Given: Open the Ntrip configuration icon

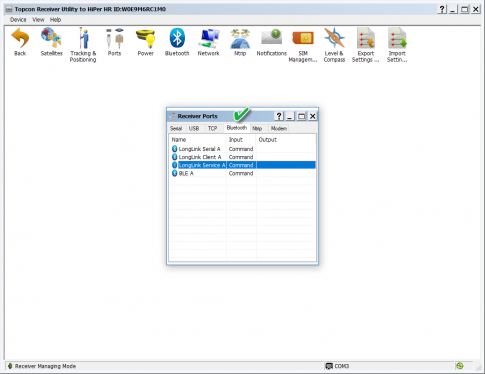Looking at the screenshot, I should click(x=240, y=38).
